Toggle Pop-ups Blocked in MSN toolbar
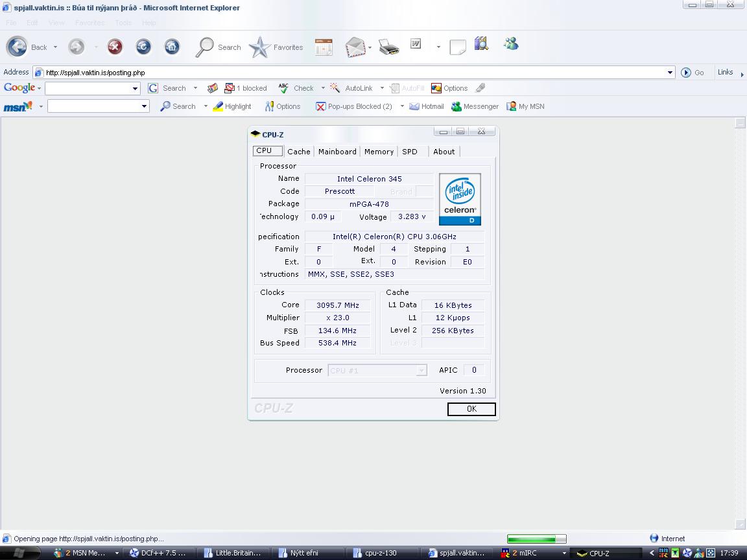747x560 pixels. click(x=354, y=106)
